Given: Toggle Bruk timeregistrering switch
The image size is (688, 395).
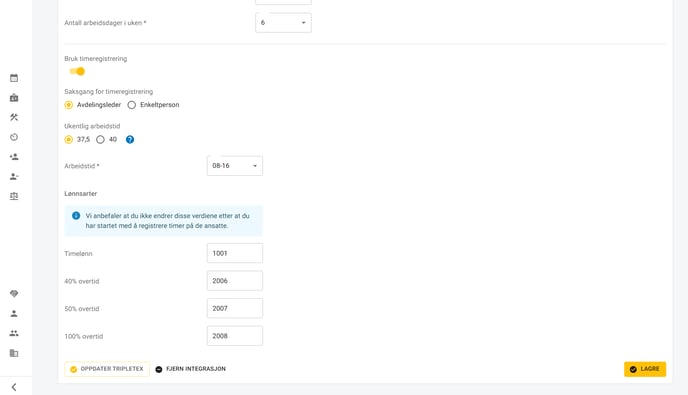Looking at the screenshot, I should click(x=77, y=72).
